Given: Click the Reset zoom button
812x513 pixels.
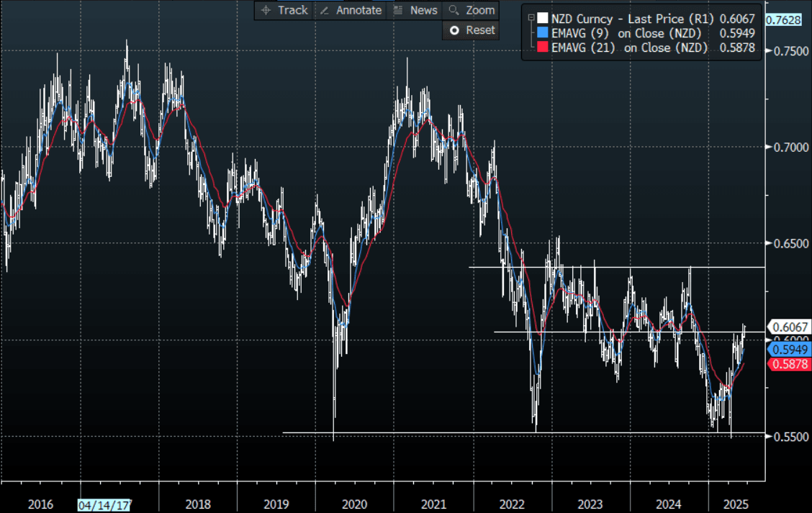Looking at the screenshot, I should tap(472, 30).
